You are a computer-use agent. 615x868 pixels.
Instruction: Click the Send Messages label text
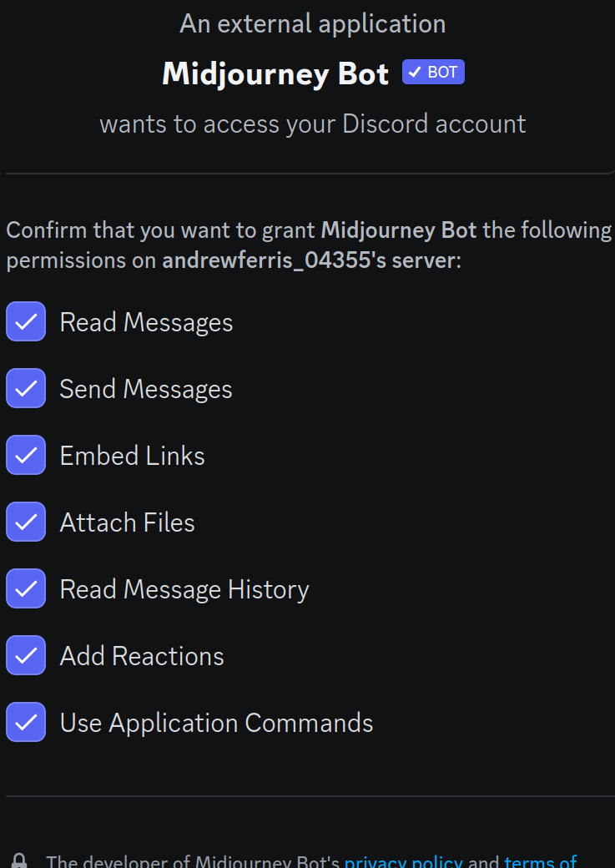click(146, 389)
